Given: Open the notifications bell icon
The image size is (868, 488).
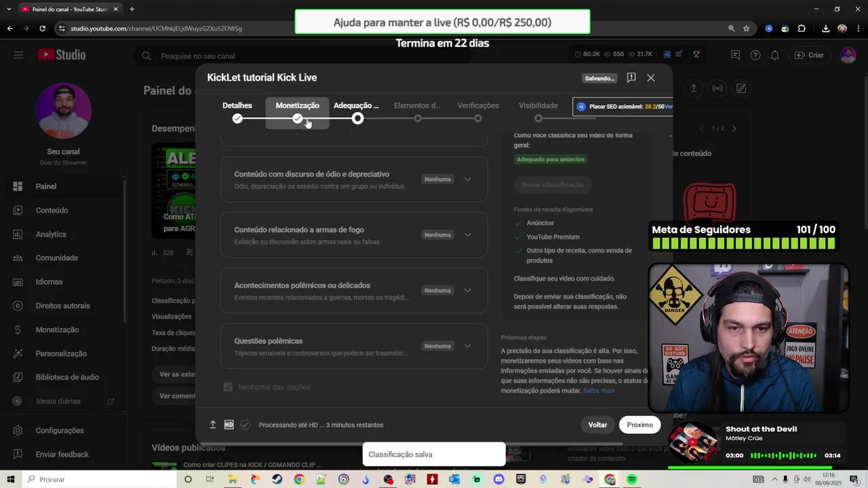Looking at the screenshot, I should tap(774, 55).
